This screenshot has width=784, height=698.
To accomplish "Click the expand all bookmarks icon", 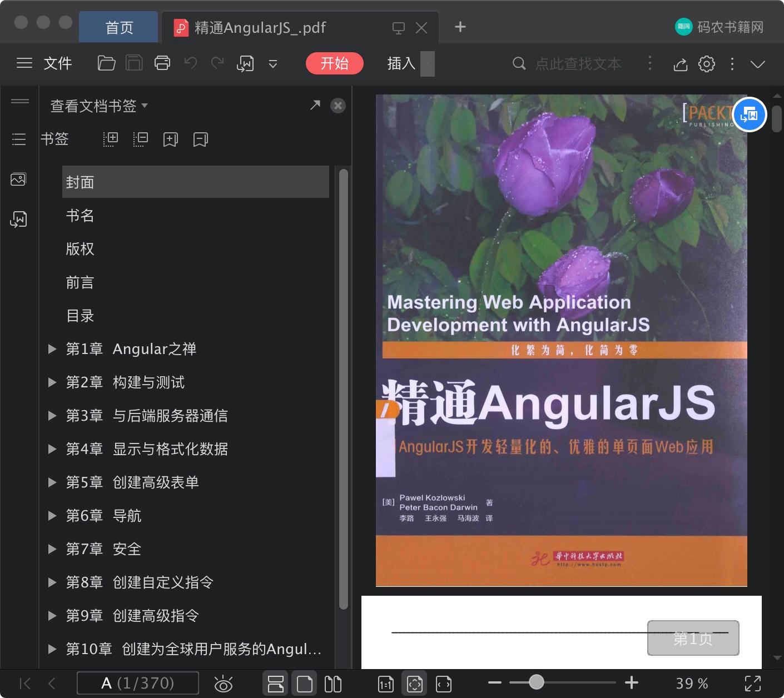I will point(111,139).
